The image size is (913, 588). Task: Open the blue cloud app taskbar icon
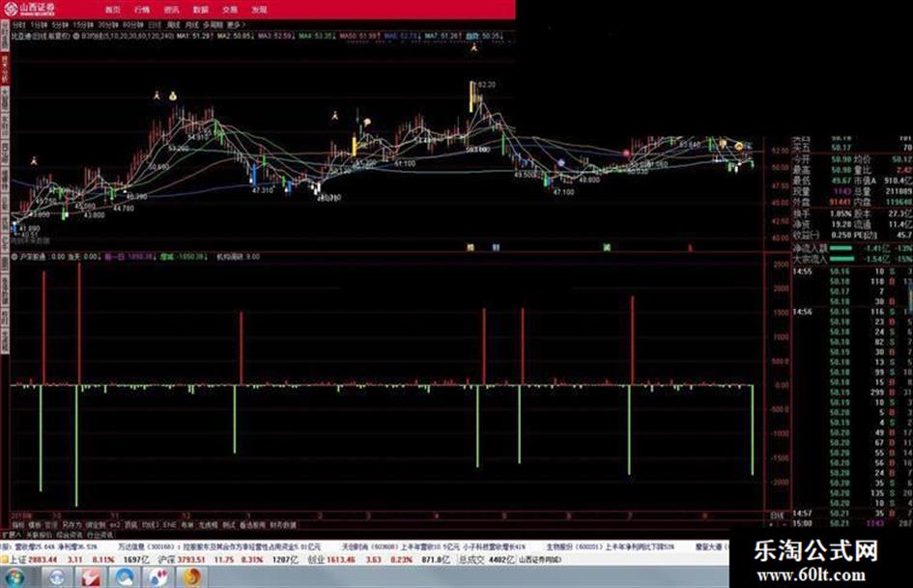point(125,577)
